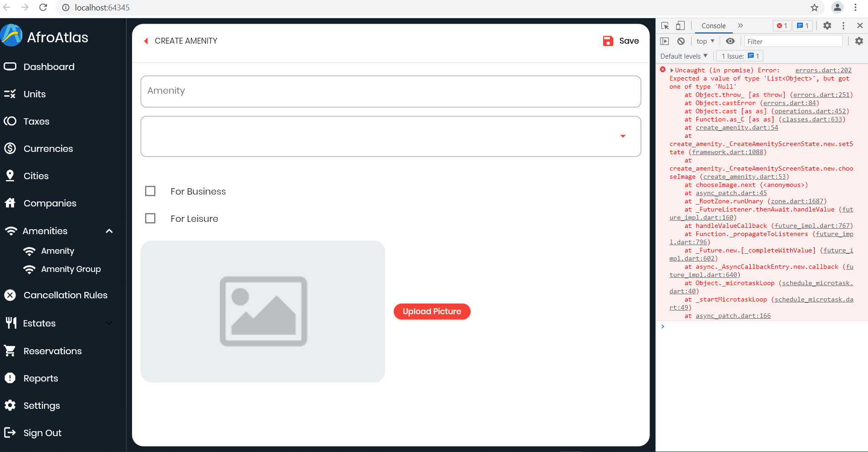Select the Cities pin icon
This screenshot has height=452, width=868.
[x=11, y=176]
